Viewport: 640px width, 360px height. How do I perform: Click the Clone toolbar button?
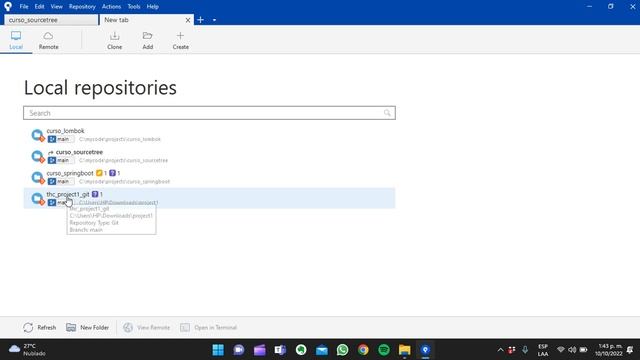point(114,40)
